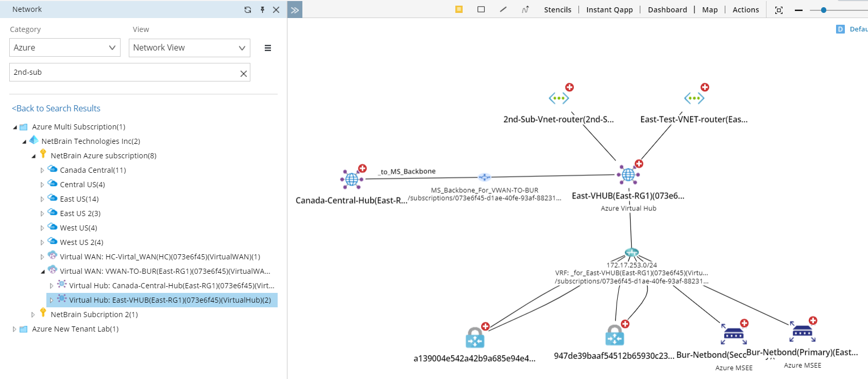Click the search field containing 2nd-sub
Screen dimensions: 868x379
point(130,72)
